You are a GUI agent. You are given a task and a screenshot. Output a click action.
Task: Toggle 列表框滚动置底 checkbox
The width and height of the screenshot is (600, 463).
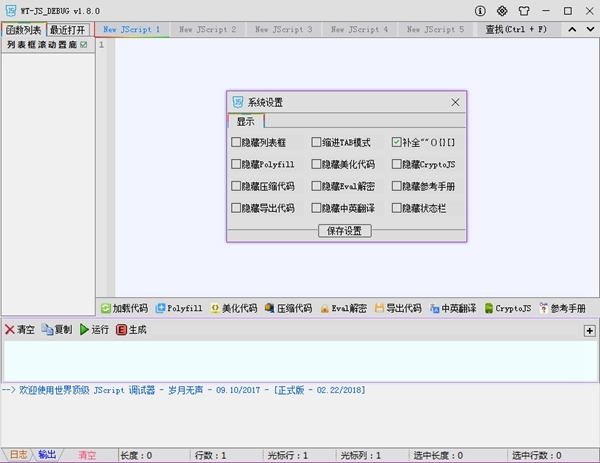pyautogui.click(x=84, y=45)
